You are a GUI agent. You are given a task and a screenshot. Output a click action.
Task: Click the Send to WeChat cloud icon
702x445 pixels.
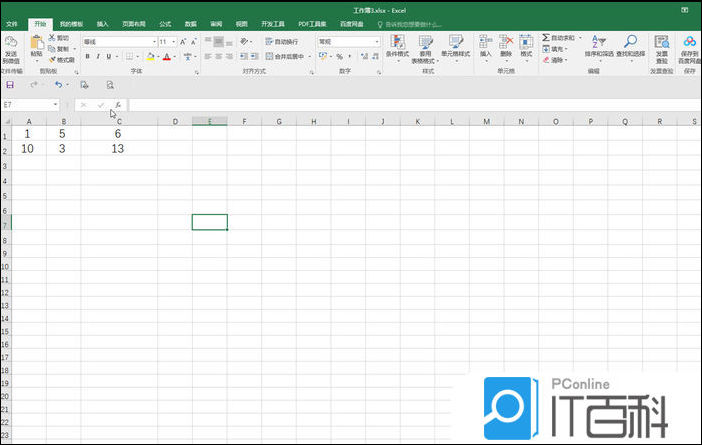coord(11,43)
